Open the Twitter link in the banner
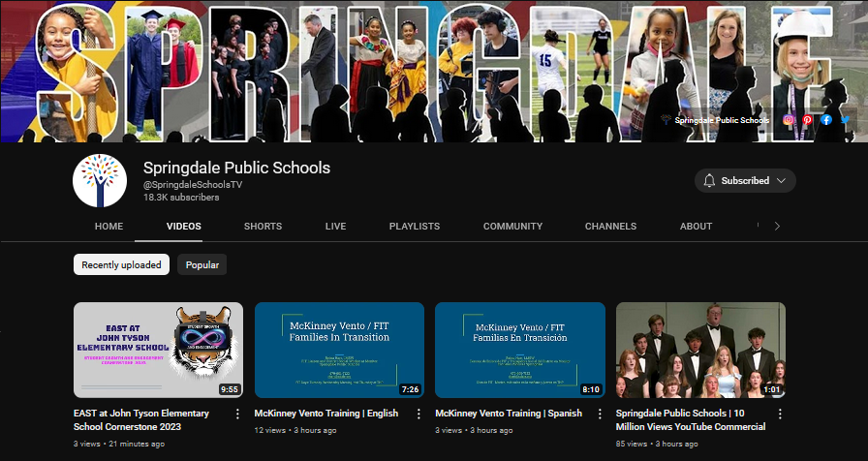Screen dimensions: 868x461 coord(845,119)
